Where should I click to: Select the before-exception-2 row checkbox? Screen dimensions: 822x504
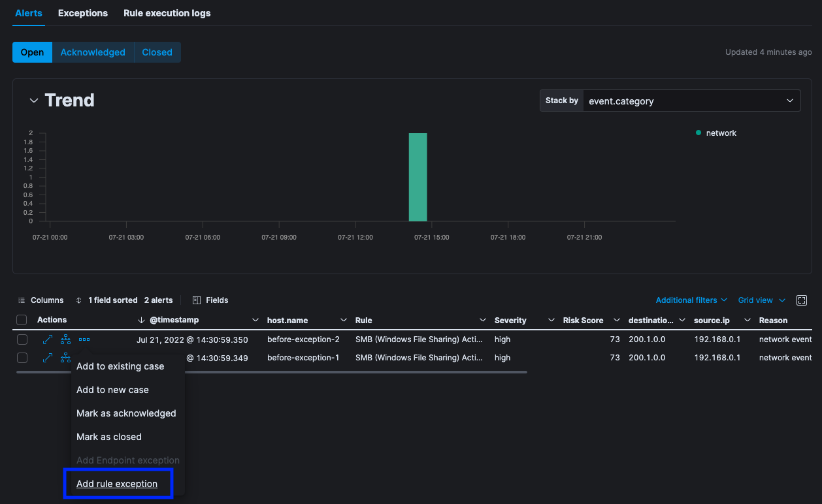click(x=22, y=339)
